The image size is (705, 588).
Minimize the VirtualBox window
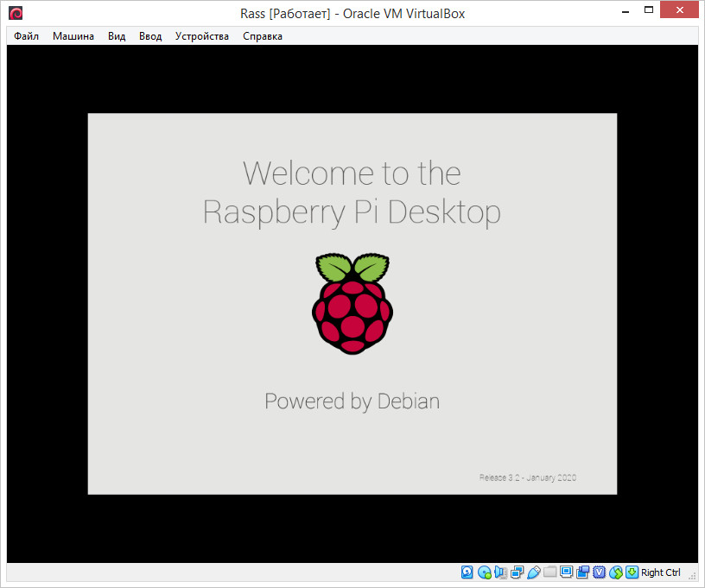pyautogui.click(x=625, y=10)
